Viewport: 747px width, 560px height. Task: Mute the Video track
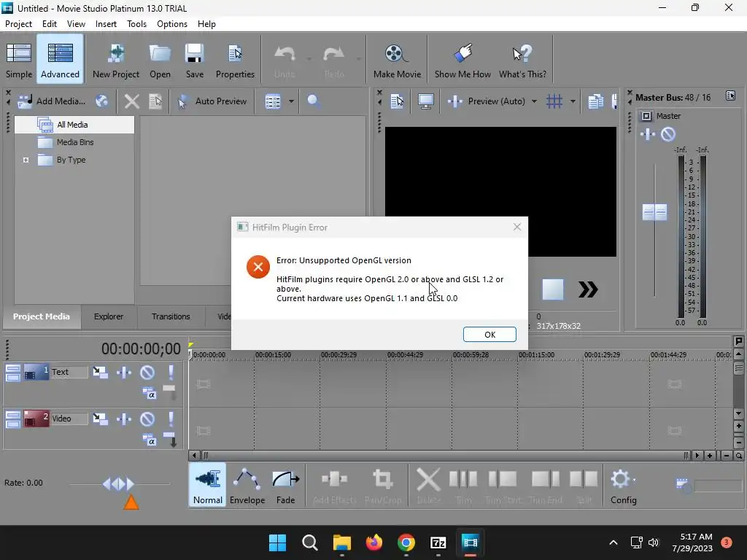coord(147,419)
